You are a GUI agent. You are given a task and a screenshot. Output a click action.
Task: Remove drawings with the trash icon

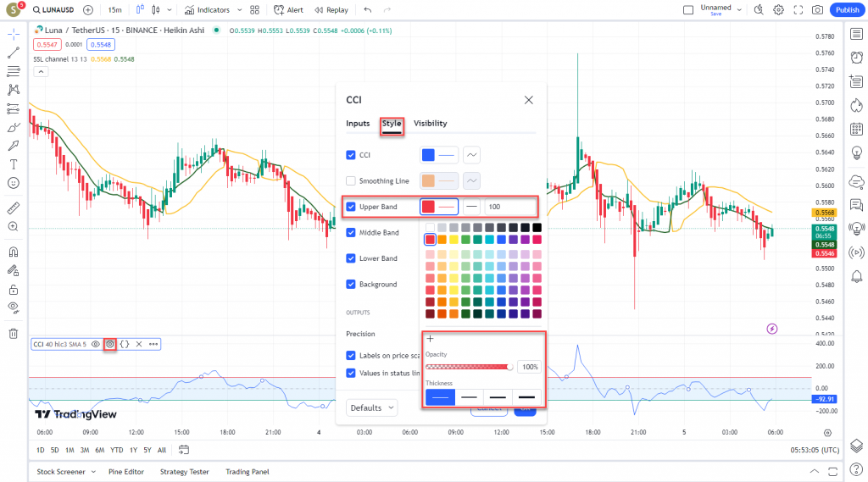pyautogui.click(x=14, y=333)
